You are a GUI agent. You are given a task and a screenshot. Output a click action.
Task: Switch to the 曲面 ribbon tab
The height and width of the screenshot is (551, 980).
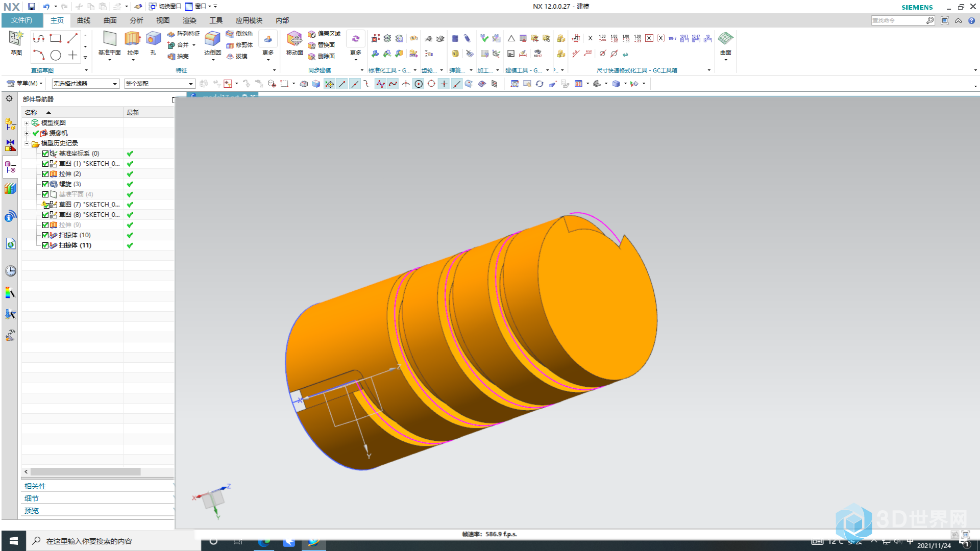110,20
